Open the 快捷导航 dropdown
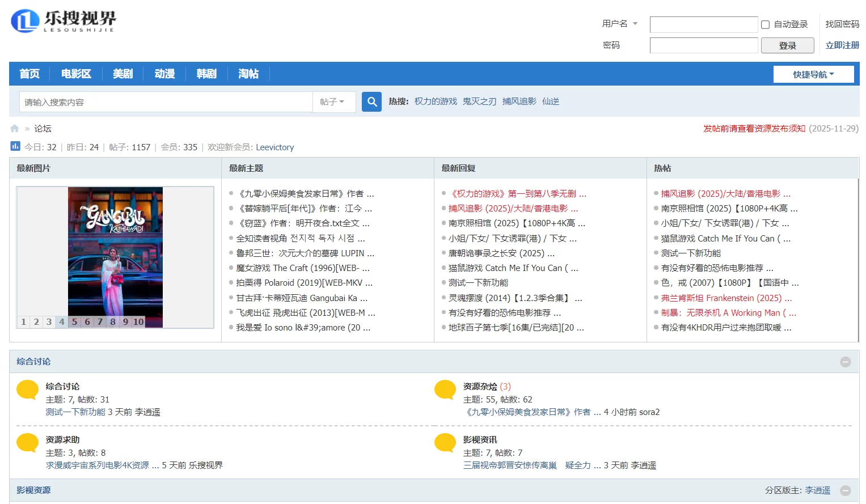Viewport: 866px width, 504px height. (x=813, y=74)
